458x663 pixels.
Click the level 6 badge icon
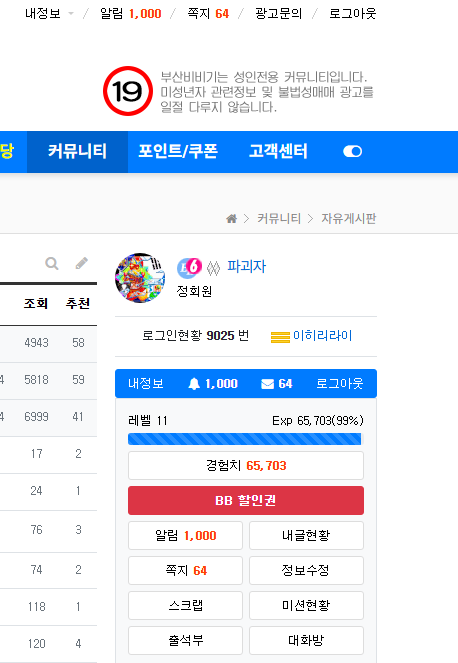point(189,268)
